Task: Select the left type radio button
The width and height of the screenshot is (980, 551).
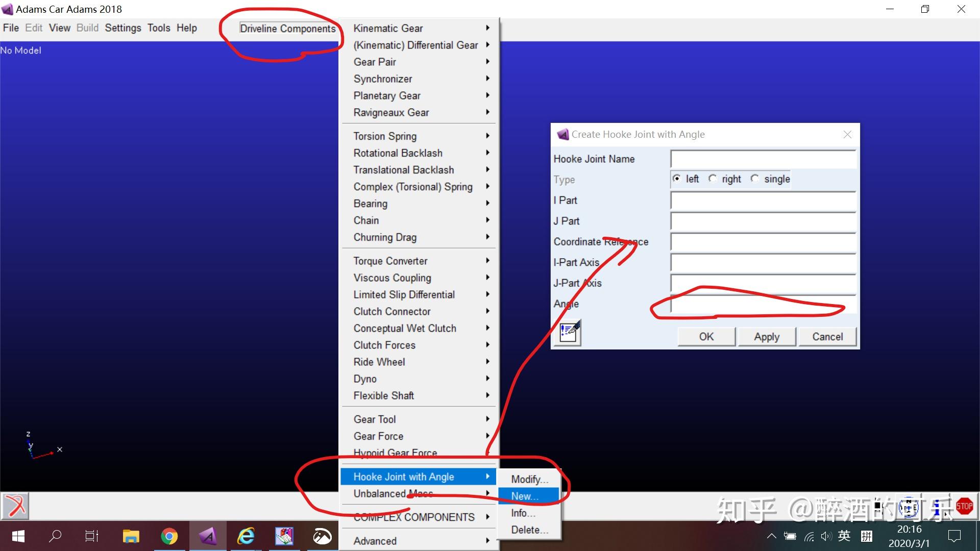Action: (x=677, y=179)
